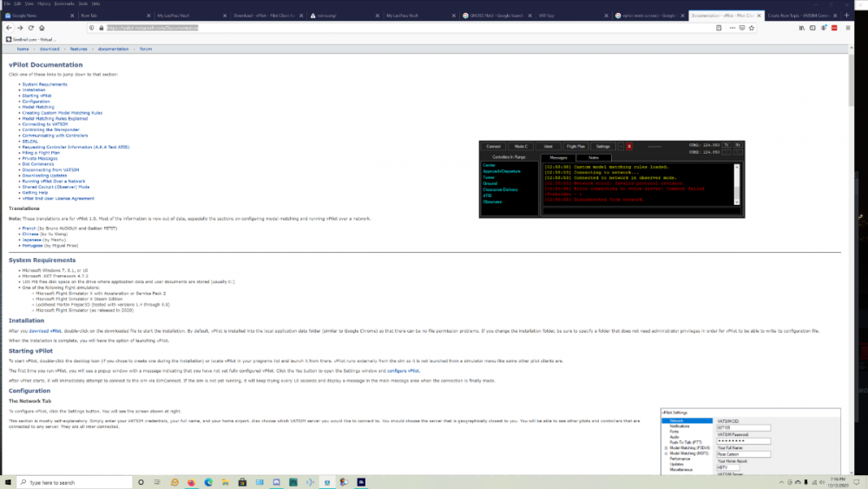Jump to Model Matching section link
Viewport: 868px width, 489px height.
tap(38, 107)
